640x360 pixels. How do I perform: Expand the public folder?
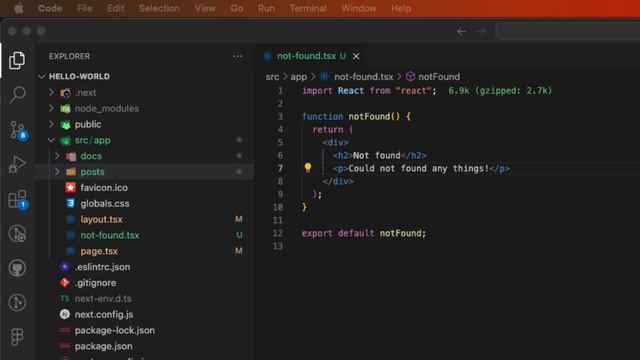coord(51,124)
